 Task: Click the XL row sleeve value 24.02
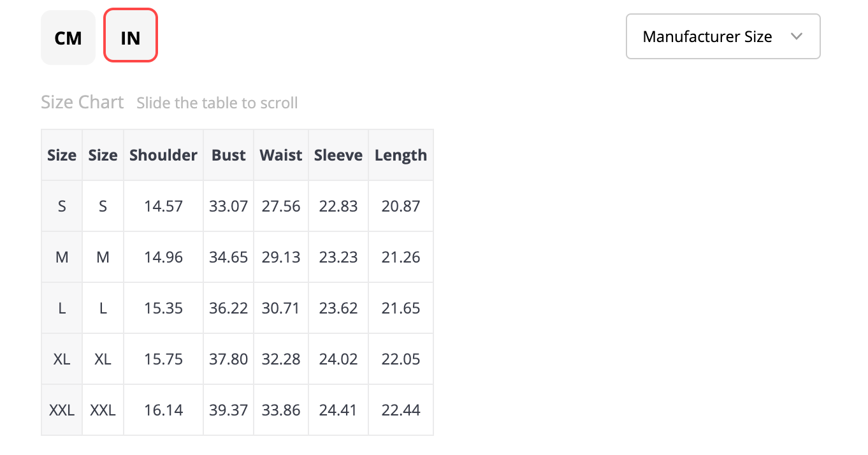338,359
